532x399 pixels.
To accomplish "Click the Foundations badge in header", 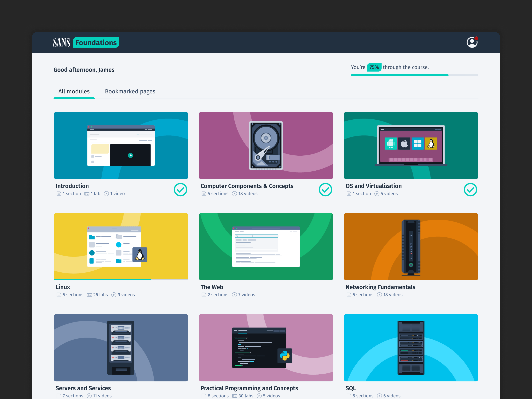I will (96, 42).
